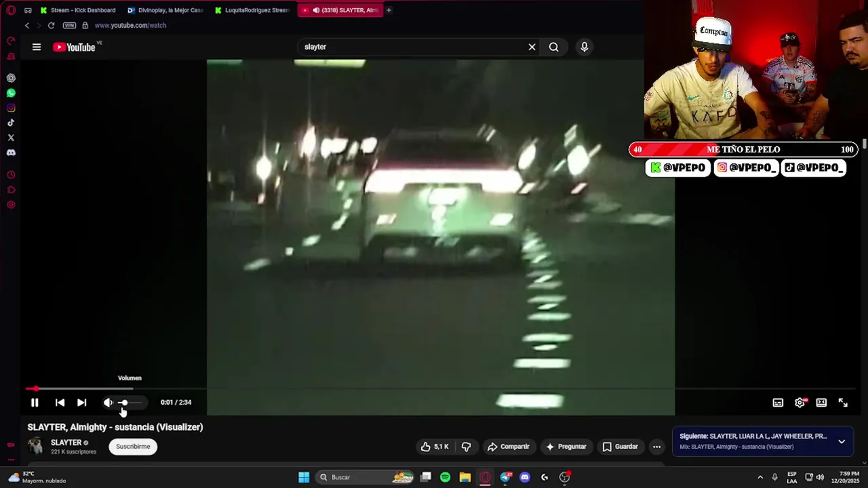868x488 pixels.
Task: Click the Preguntar button
Action: (x=566, y=447)
